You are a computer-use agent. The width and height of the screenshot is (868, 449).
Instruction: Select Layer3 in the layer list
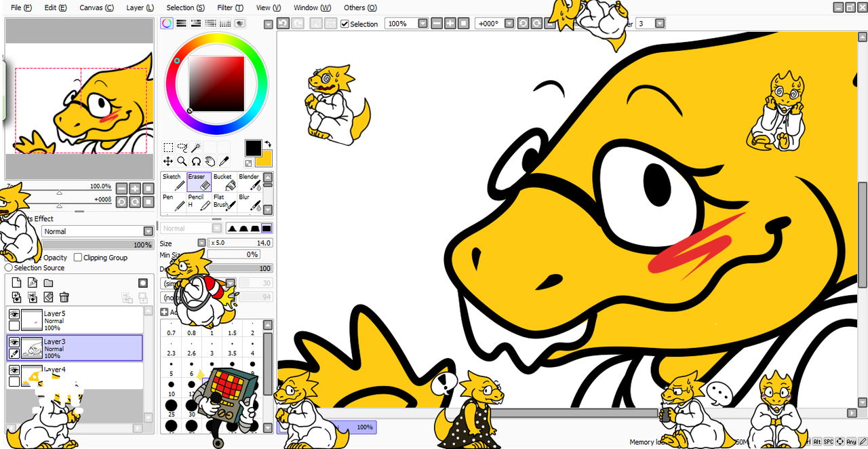pos(81,348)
